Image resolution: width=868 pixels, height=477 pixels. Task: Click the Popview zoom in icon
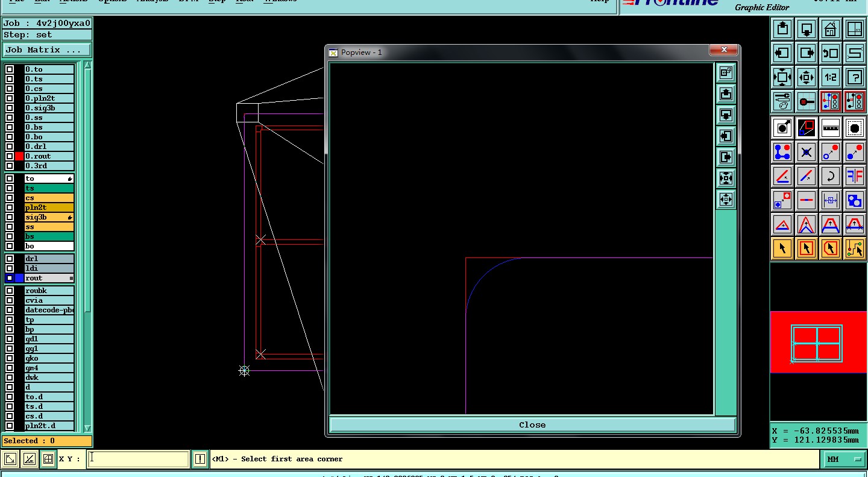(726, 178)
